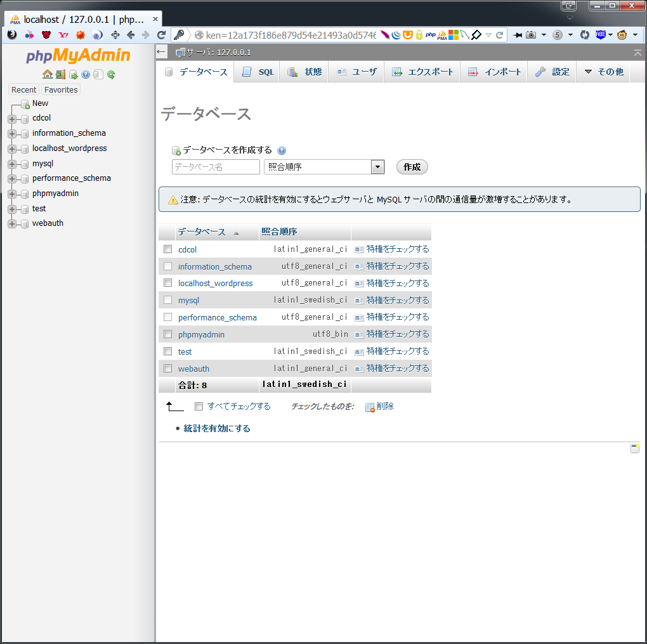
Task: Open the query window icon in sidebar
Action: coord(74,74)
